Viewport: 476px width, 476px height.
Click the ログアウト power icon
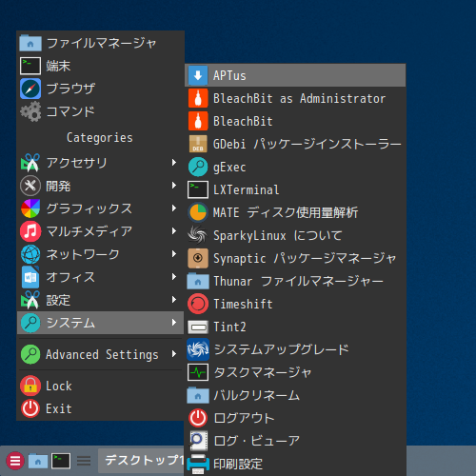point(198,418)
